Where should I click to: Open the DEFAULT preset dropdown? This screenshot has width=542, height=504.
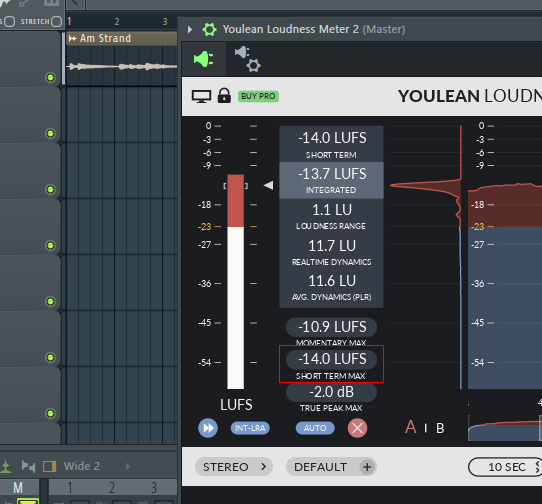click(320, 467)
